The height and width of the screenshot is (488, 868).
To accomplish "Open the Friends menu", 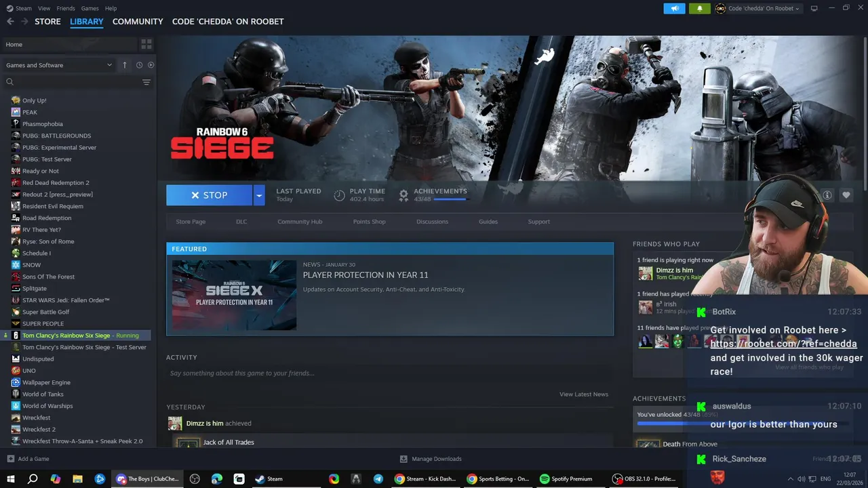I will pos(66,8).
